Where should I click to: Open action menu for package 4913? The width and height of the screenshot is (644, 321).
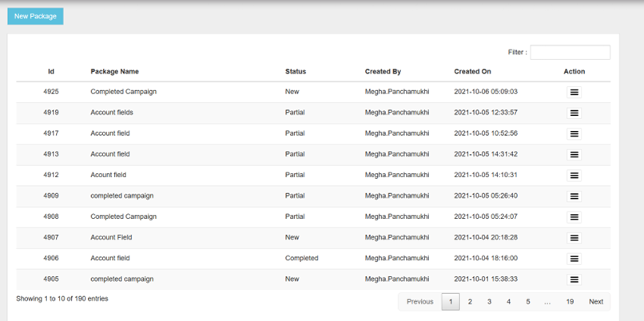point(574,155)
